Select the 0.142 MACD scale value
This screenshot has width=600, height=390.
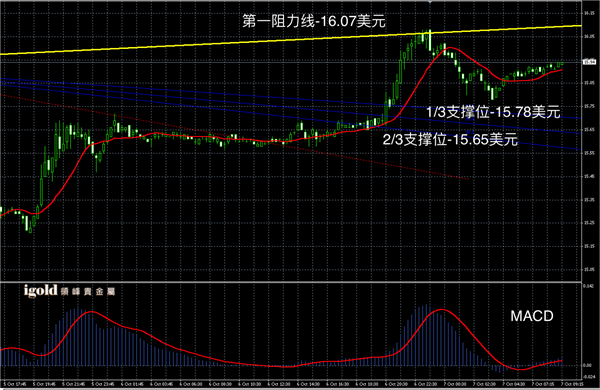point(589,286)
